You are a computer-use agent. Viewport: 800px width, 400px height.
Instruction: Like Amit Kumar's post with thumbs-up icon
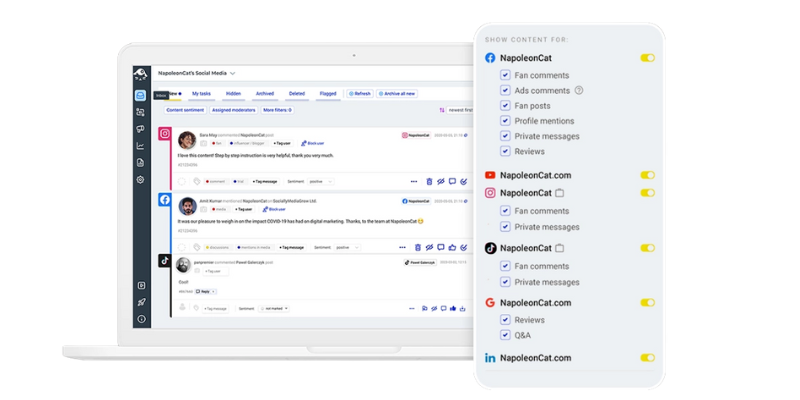point(452,246)
